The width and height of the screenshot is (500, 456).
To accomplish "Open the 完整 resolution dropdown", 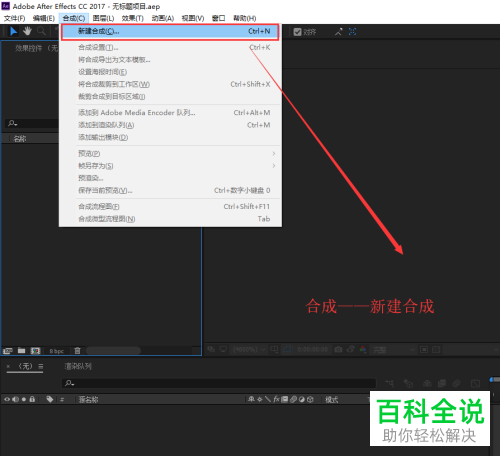I will [393, 350].
